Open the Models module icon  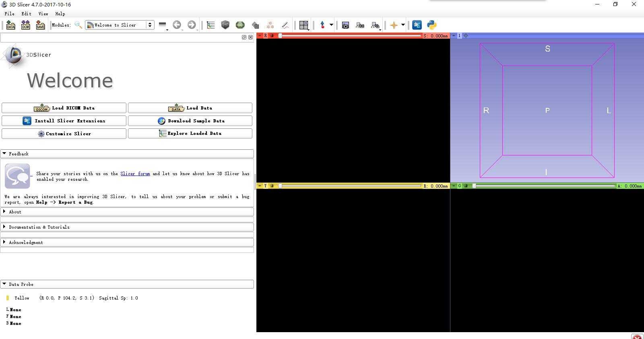coord(240,25)
